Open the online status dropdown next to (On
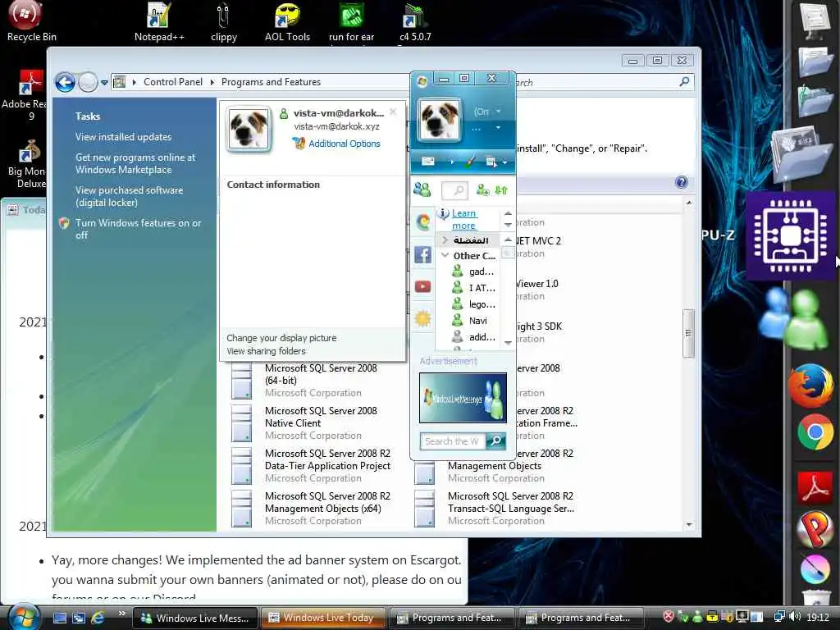The image size is (840, 630). [x=498, y=112]
